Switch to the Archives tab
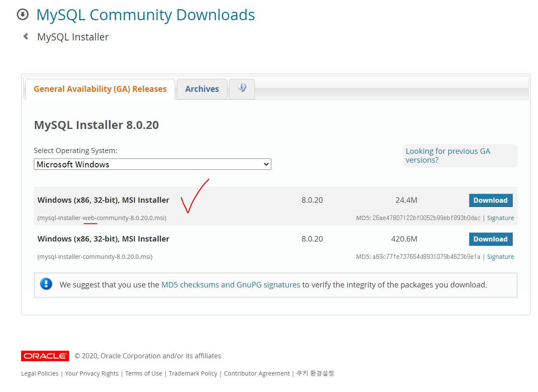Screen dimensions: 538x392 click(202, 89)
